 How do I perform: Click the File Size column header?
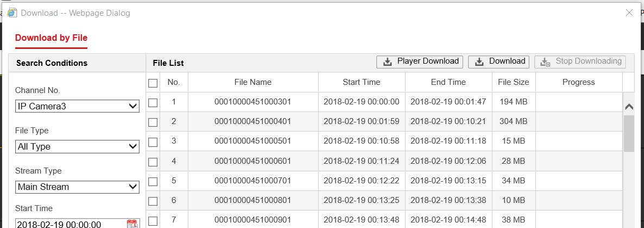pyautogui.click(x=513, y=82)
